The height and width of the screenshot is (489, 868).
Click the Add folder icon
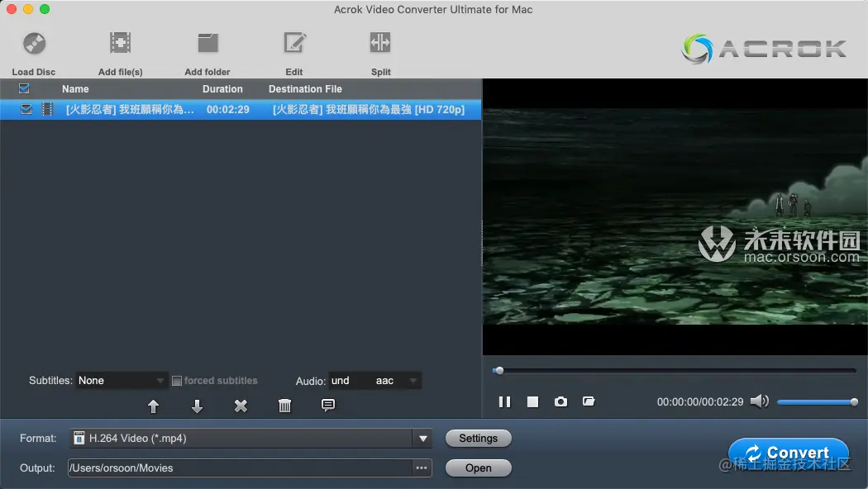click(x=207, y=43)
